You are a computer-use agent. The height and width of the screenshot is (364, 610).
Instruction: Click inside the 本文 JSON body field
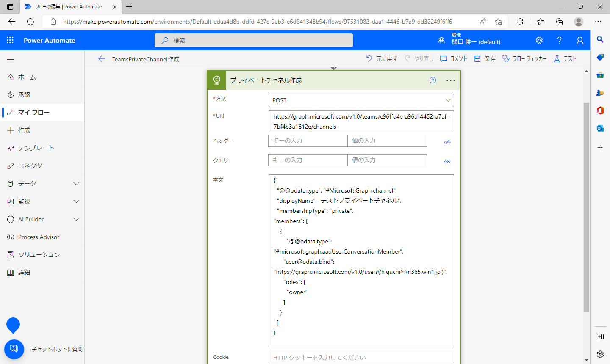361,261
